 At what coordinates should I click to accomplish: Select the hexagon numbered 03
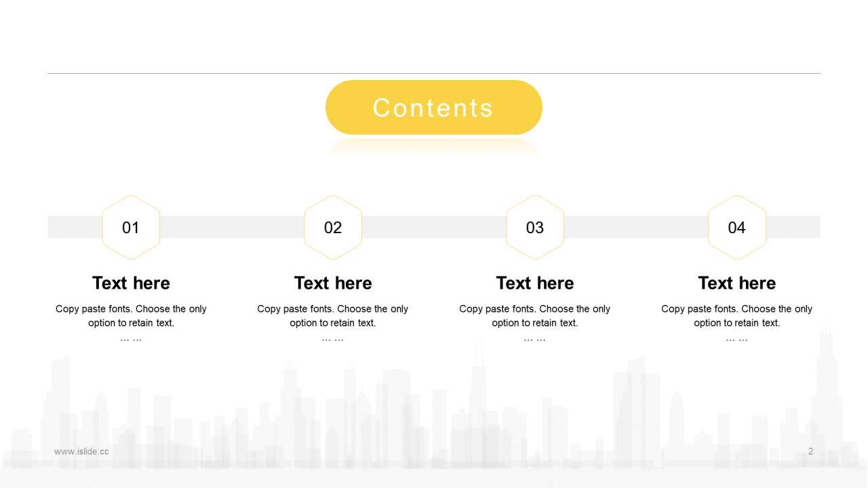click(535, 227)
